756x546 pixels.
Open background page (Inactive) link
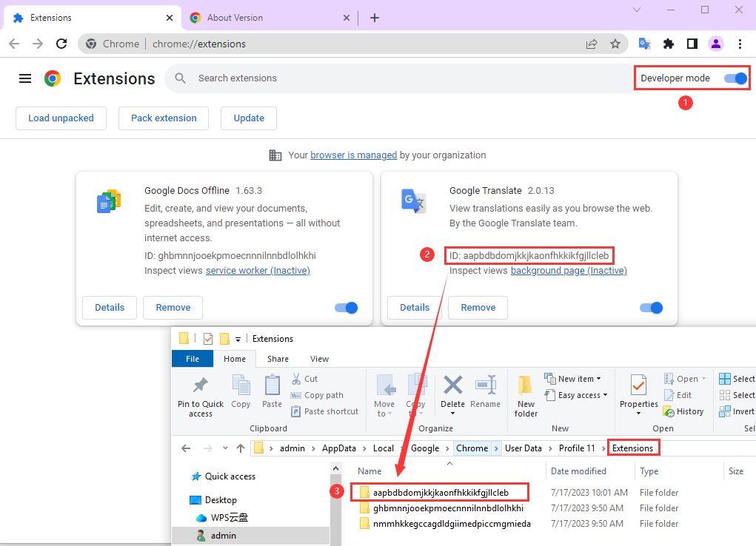click(x=569, y=270)
